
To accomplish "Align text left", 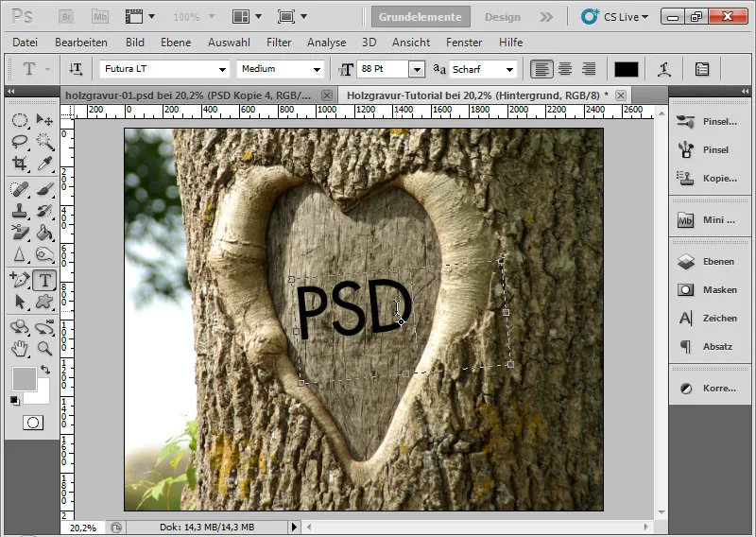I will (x=541, y=69).
